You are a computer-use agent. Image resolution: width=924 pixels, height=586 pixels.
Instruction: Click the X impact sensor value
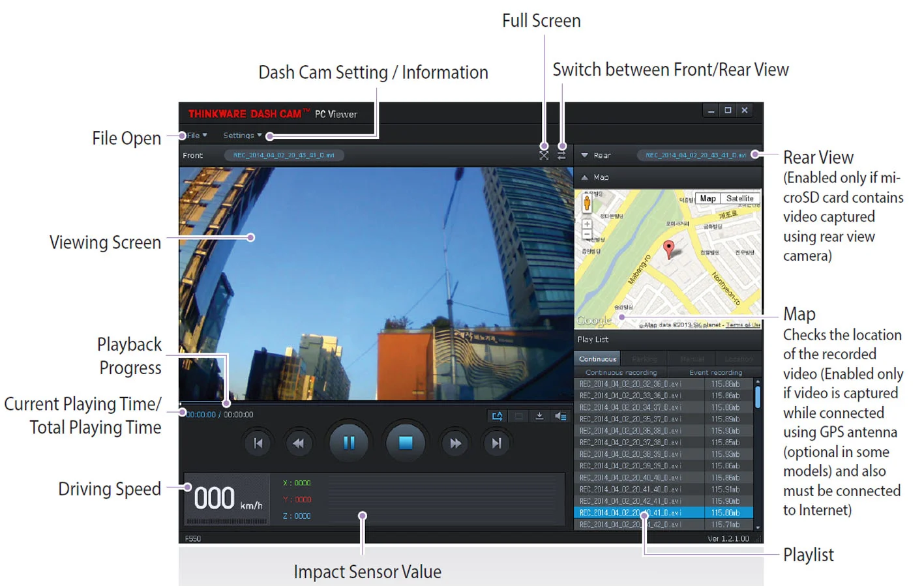coord(297,483)
